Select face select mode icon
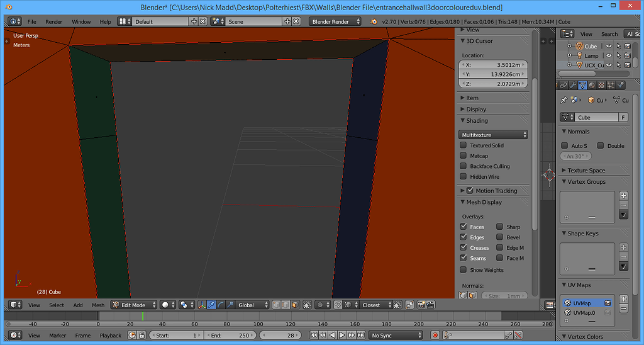644x345 pixels. (296, 305)
